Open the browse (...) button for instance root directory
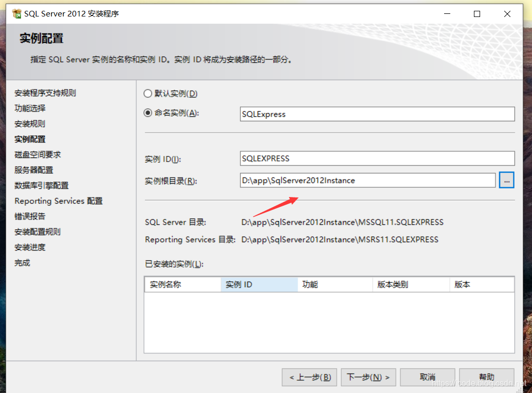The image size is (532, 393). [x=506, y=180]
